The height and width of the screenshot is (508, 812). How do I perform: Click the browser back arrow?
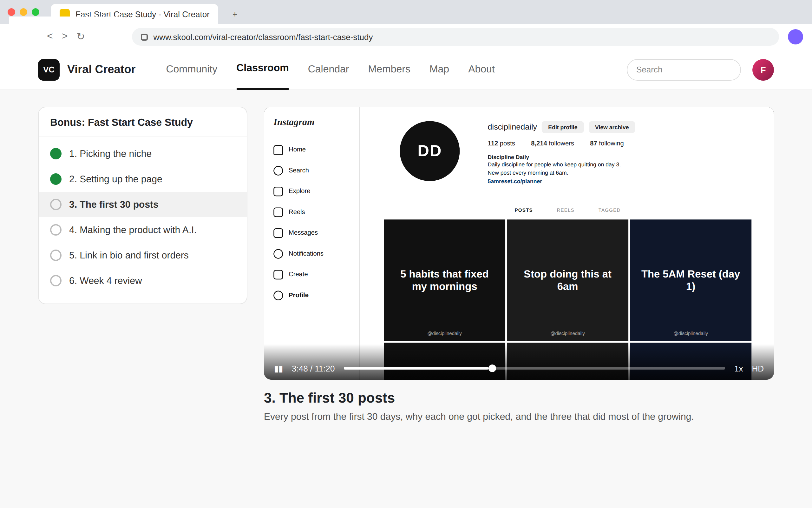pos(50,36)
